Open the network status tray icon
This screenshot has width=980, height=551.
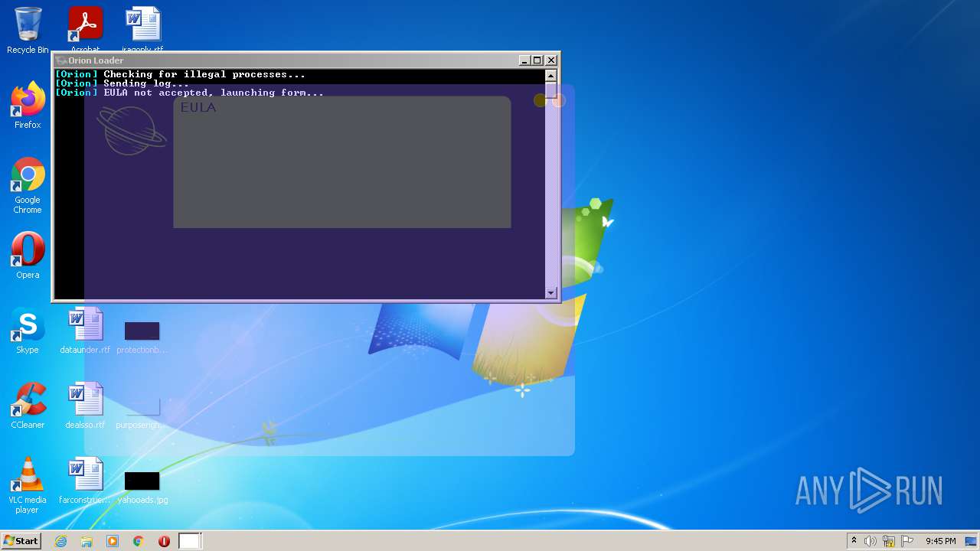(x=889, y=541)
